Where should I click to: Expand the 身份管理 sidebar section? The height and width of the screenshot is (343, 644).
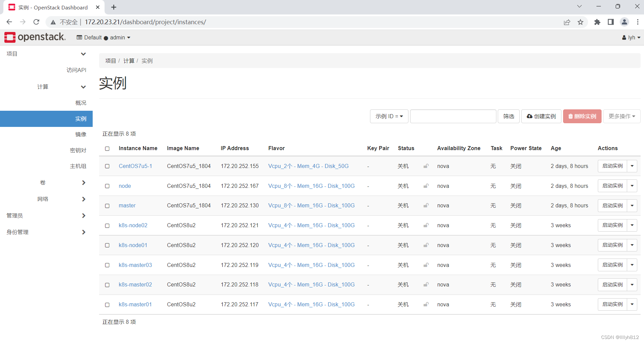(x=46, y=232)
